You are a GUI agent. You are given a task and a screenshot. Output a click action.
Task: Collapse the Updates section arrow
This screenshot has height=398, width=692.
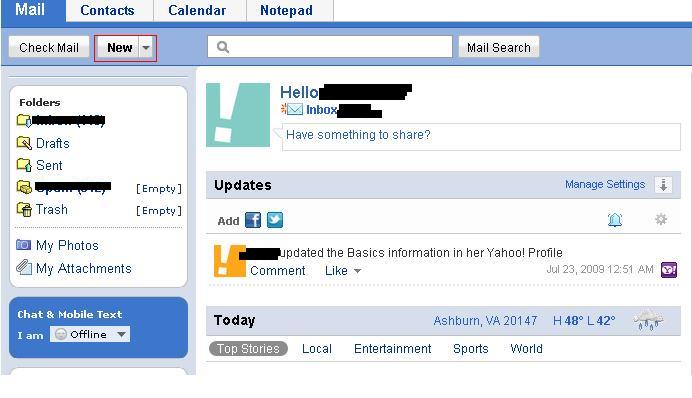tap(663, 185)
